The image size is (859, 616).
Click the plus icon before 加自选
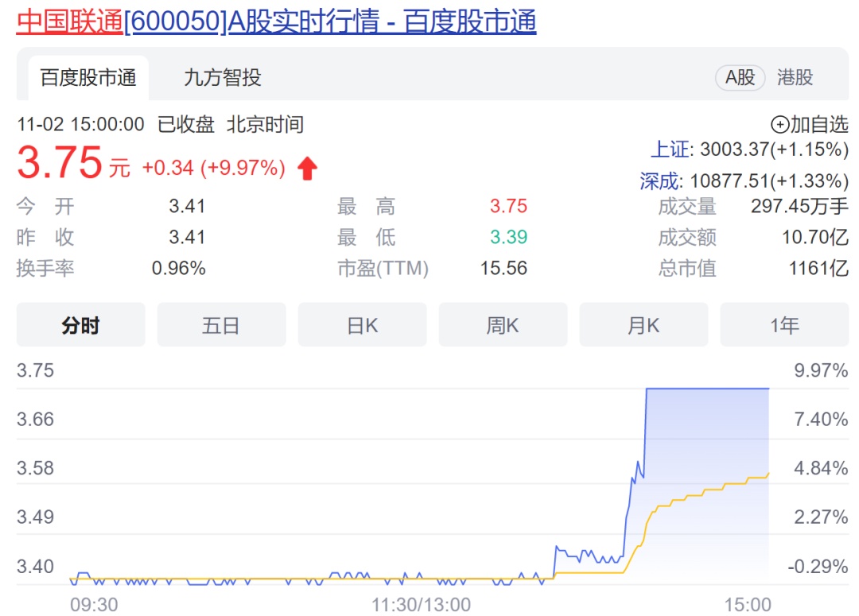pyautogui.click(x=779, y=125)
